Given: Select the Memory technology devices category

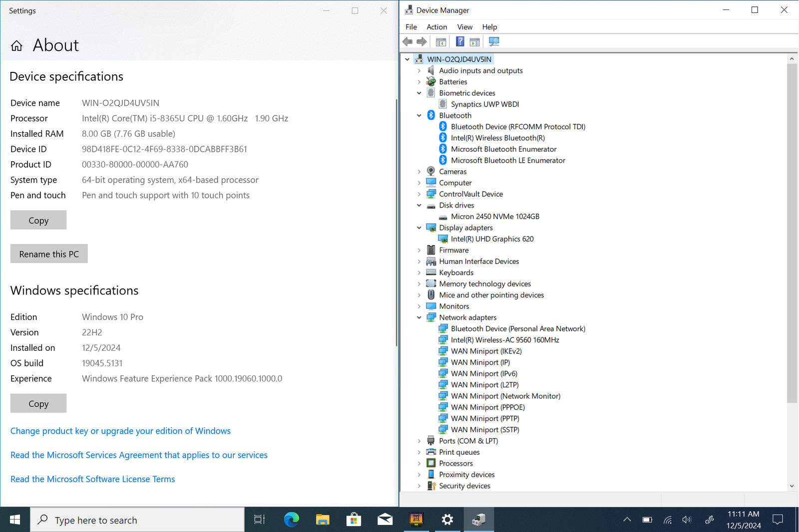Looking at the screenshot, I should (x=485, y=284).
